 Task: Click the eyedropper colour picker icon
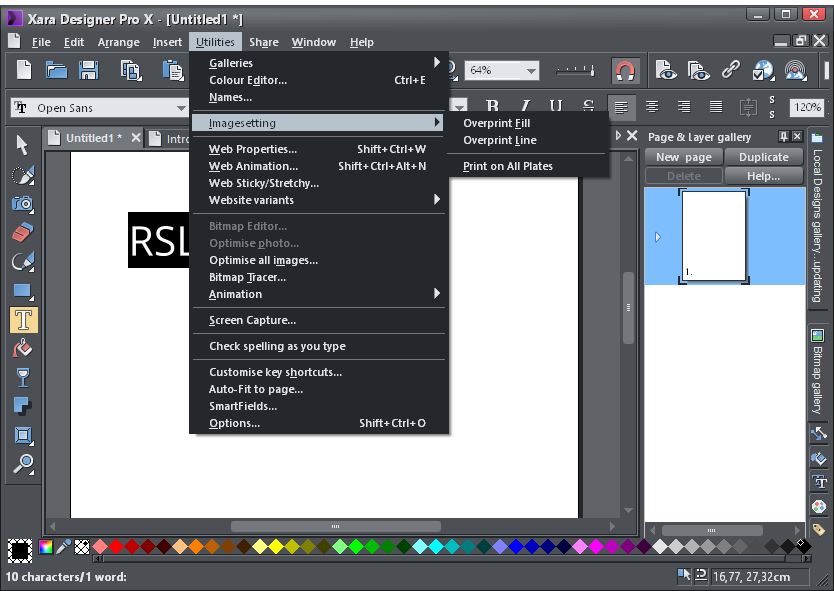(64, 547)
